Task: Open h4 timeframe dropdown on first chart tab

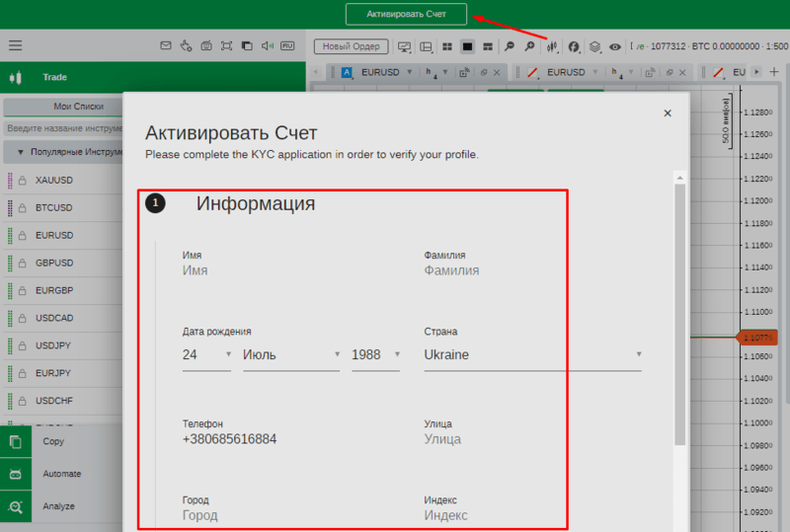Action: point(445,72)
